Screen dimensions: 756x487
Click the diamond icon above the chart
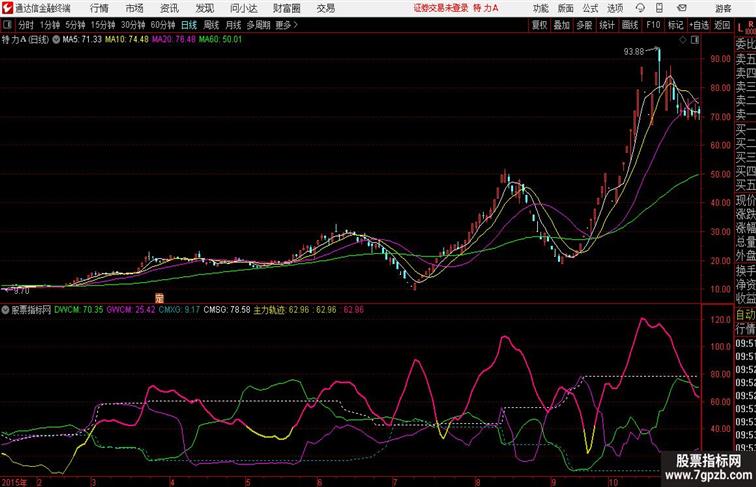tap(681, 41)
